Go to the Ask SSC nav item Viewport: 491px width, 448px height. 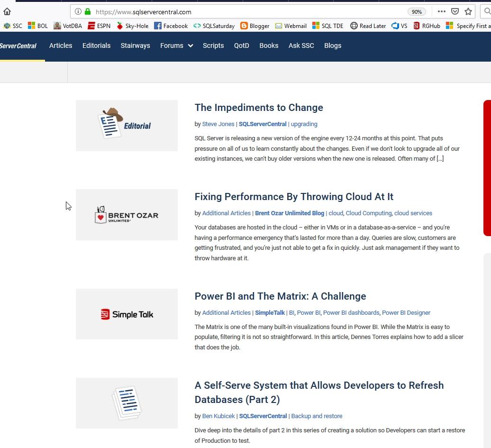coord(301,46)
